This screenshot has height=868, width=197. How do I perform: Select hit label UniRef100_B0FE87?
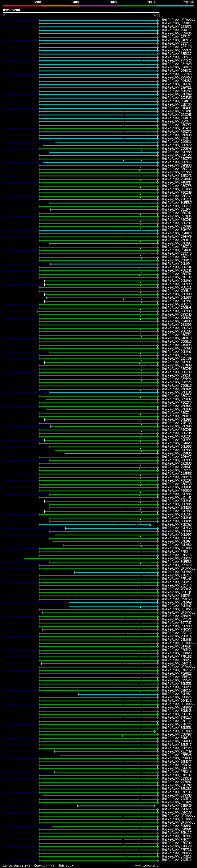pos(176,539)
